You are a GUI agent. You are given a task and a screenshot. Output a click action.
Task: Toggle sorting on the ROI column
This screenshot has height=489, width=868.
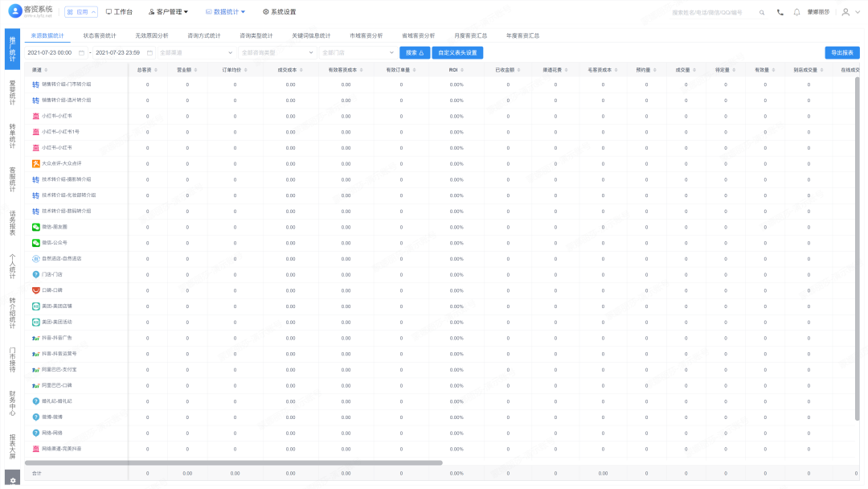454,70
